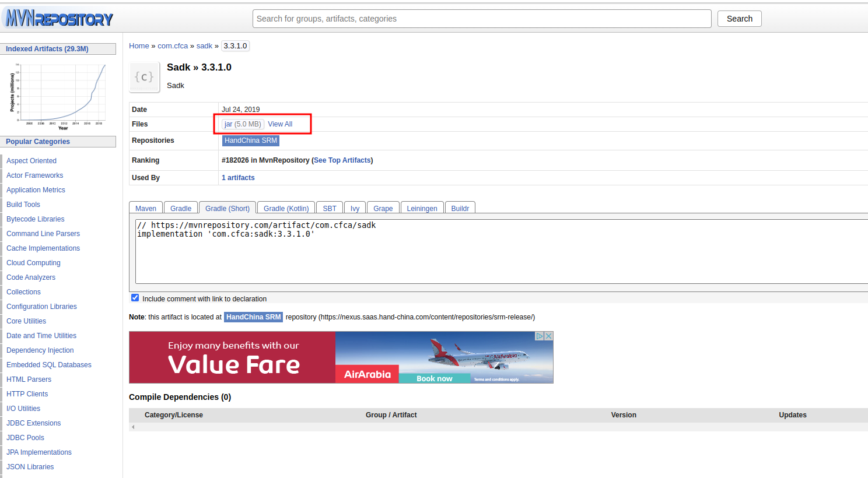Click Popular Categories header
Screen dimensions: 868x478
pos(58,142)
